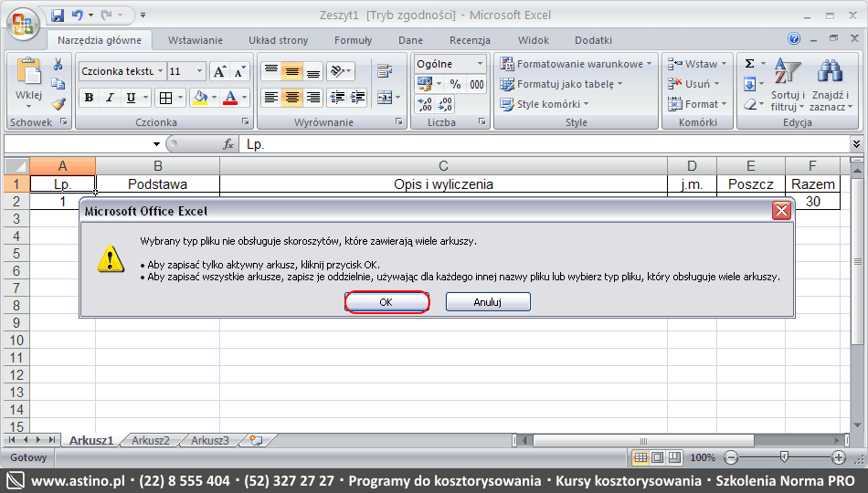Open the name box dropdown arrow
The width and height of the screenshot is (868, 493).
point(156,144)
